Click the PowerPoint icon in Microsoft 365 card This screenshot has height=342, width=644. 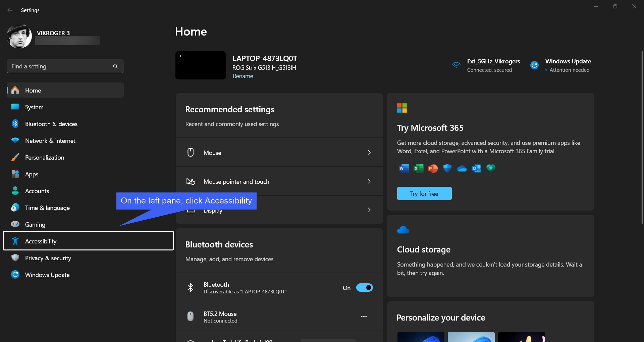coord(433,168)
